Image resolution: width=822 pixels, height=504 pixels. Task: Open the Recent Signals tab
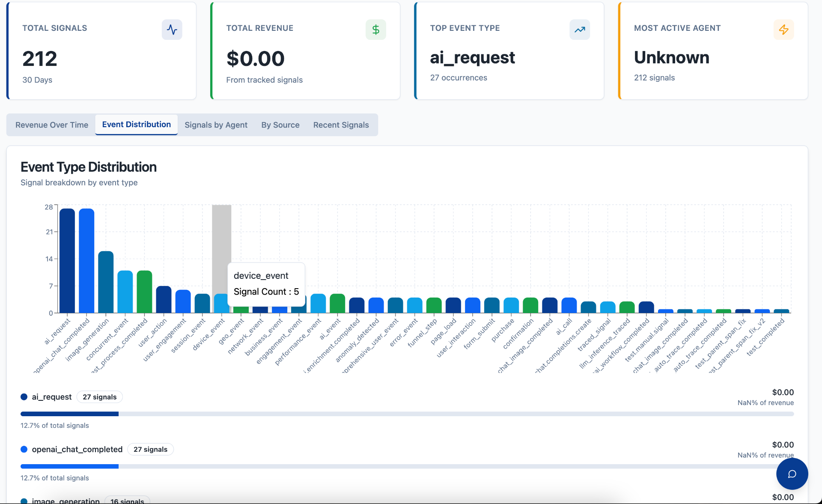341,125
